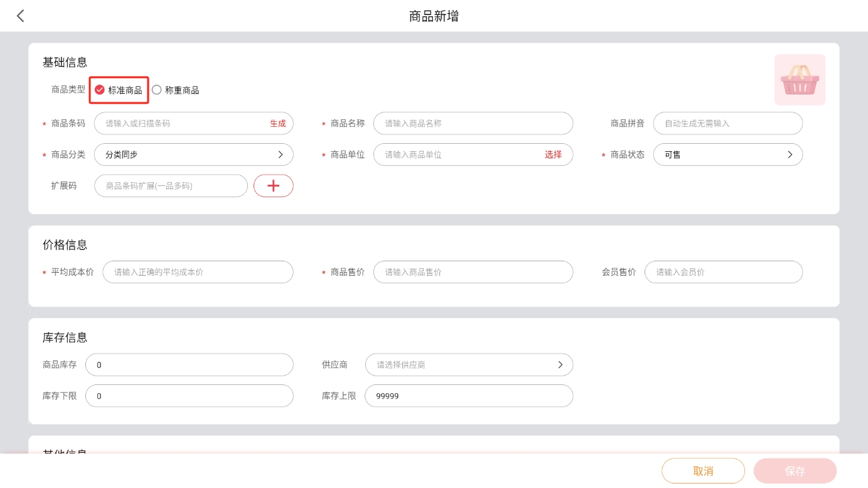The height and width of the screenshot is (488, 868).
Task: Go back using the top-left arrow
Action: click(x=21, y=16)
